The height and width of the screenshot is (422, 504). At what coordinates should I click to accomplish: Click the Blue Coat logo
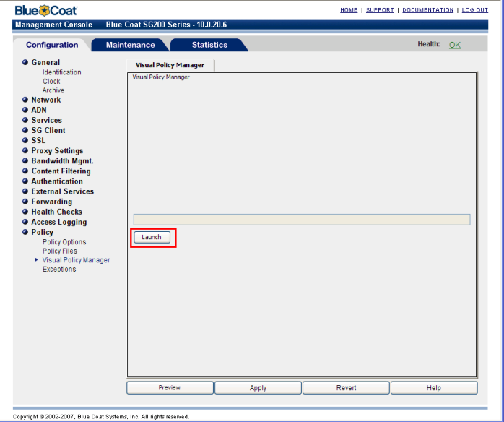pyautogui.click(x=45, y=10)
